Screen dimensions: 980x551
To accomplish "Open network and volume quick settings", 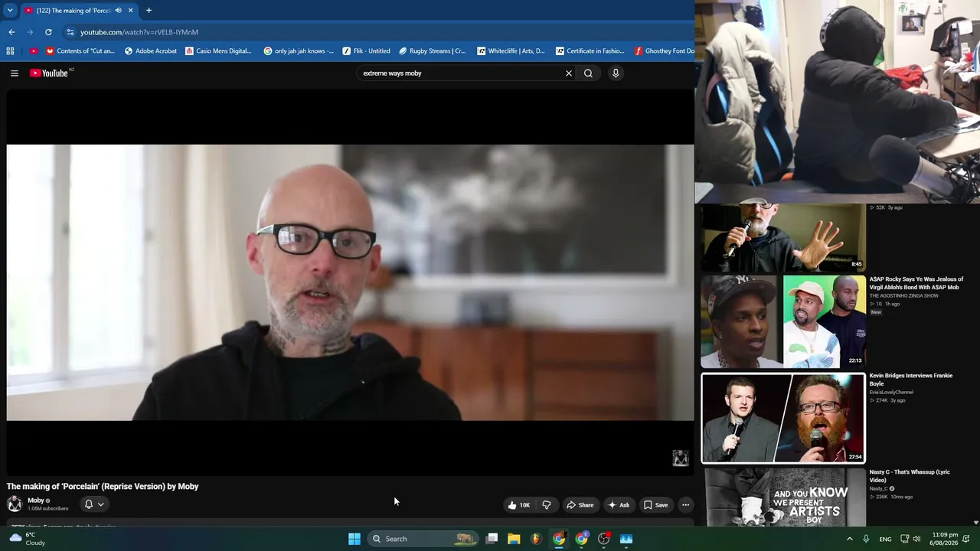I will point(910,539).
